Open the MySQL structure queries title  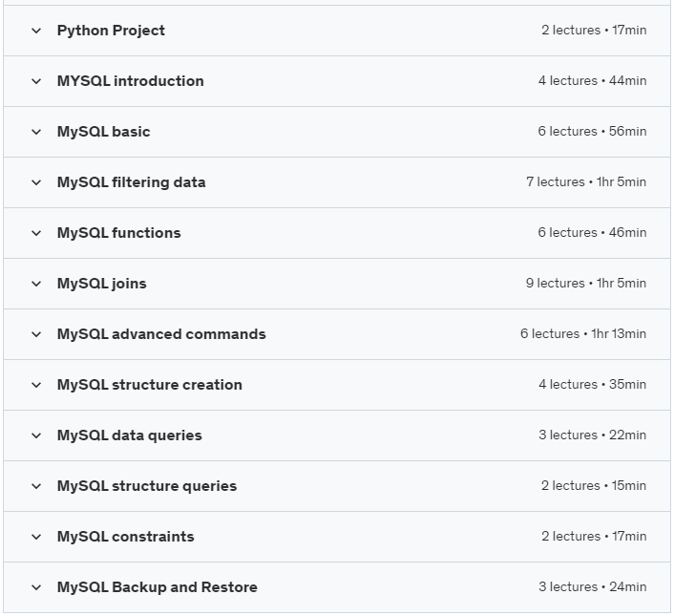(x=147, y=486)
